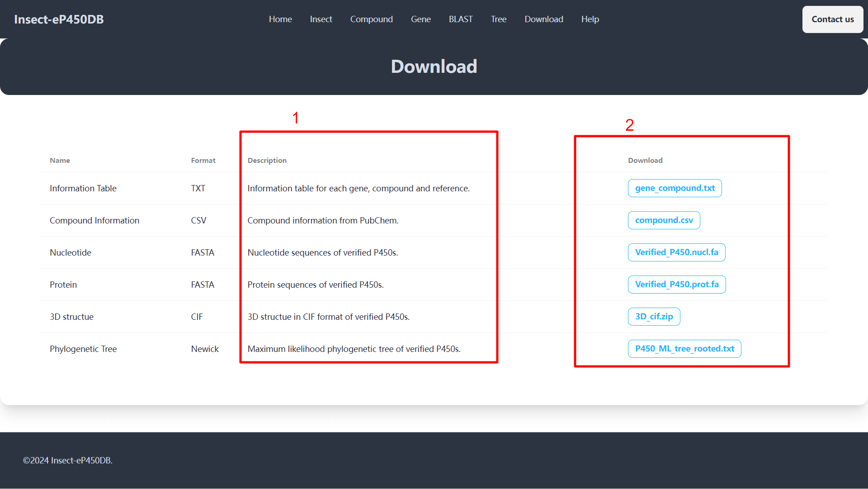Click the ©2024 Insect-eP450DB footer text
The image size is (868, 489).
click(x=68, y=461)
